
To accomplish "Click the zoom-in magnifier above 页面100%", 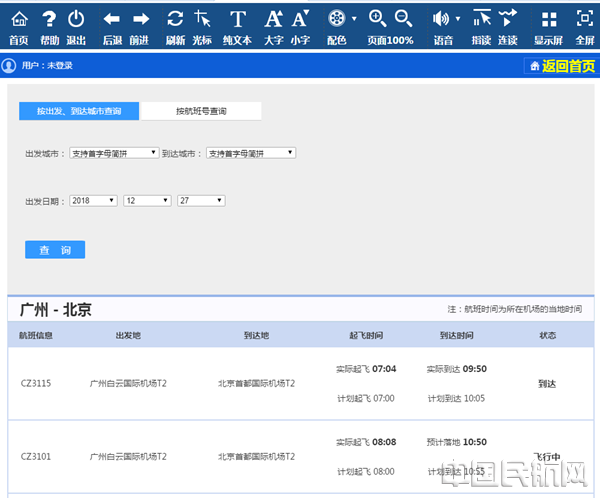I will [x=377, y=18].
